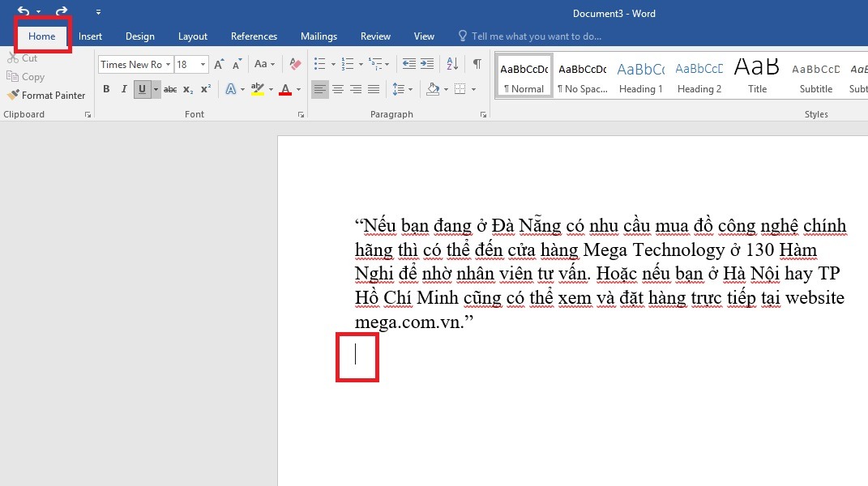Click the Cut button

tap(23, 58)
